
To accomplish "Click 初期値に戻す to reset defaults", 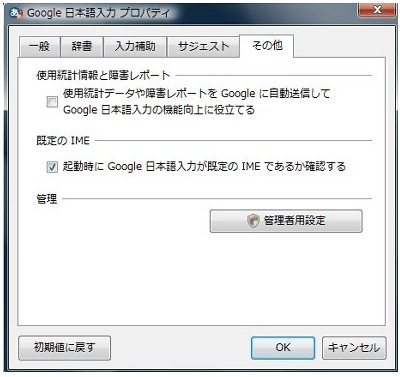I will point(64,348).
